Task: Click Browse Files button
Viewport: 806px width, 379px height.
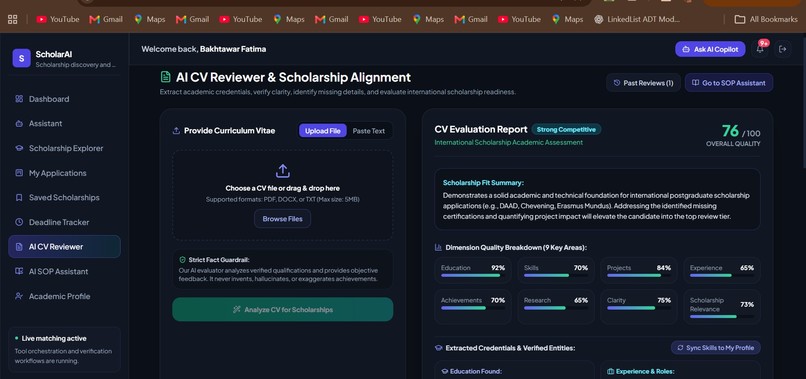Action: coord(282,219)
